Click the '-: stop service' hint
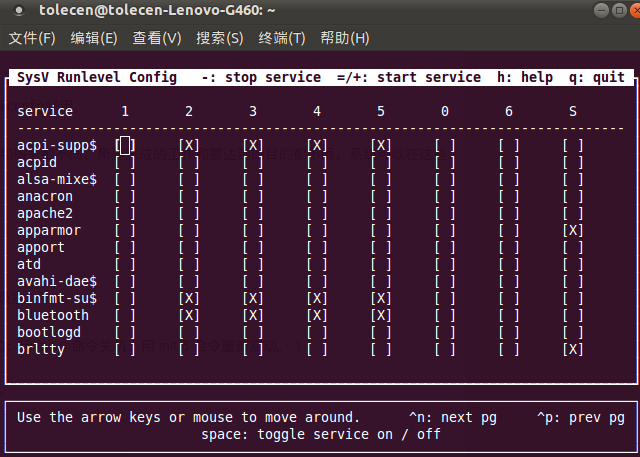Image resolution: width=640 pixels, height=457 pixels. 261,77
